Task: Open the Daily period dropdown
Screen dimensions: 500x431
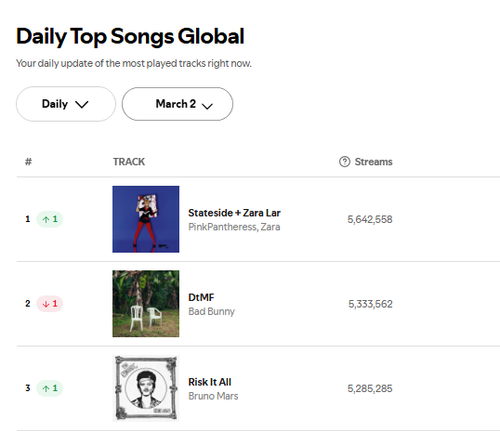Action: click(x=66, y=104)
